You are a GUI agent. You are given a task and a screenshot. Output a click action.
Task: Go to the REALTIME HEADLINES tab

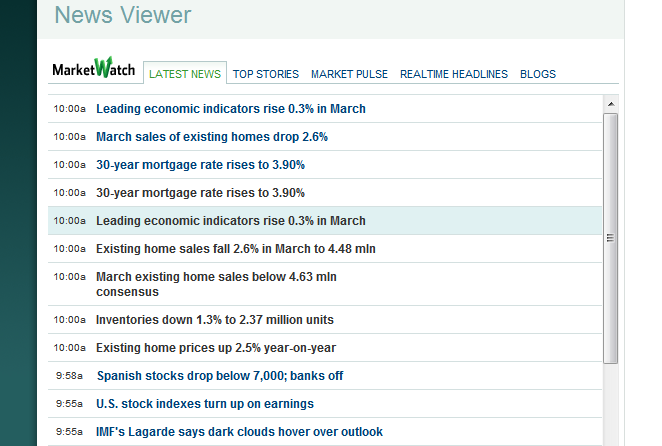pos(454,74)
